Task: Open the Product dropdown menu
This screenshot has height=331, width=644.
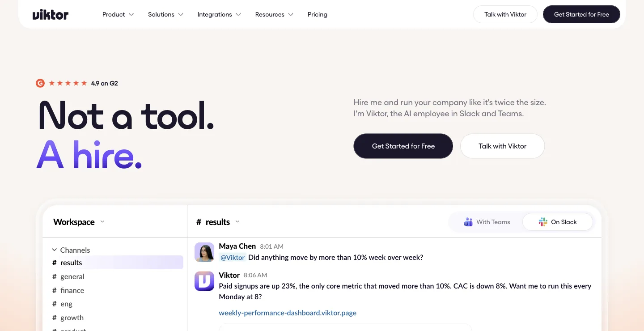Action: click(118, 14)
